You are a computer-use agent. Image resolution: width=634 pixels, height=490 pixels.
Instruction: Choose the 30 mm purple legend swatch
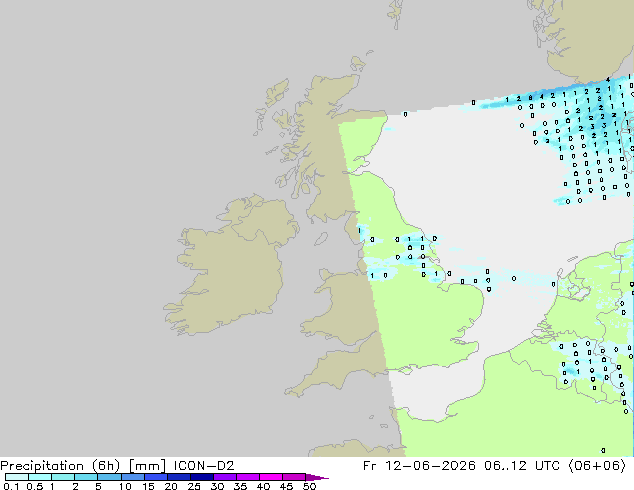coord(225,477)
